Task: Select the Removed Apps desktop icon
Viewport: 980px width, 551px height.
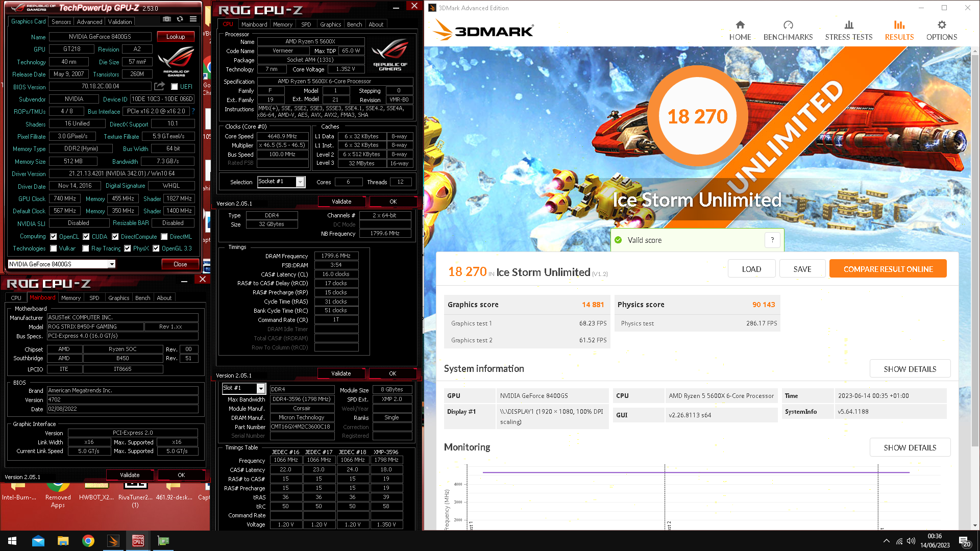Action: (x=58, y=495)
